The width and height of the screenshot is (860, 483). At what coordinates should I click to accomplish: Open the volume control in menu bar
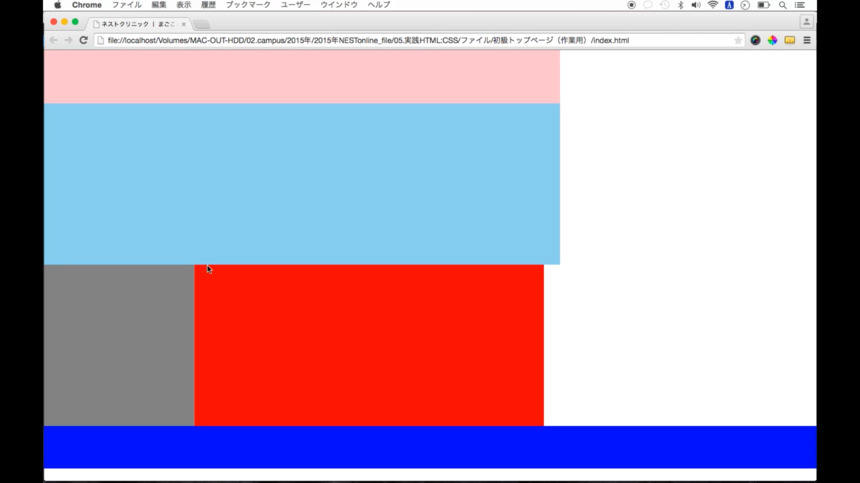pyautogui.click(x=696, y=5)
